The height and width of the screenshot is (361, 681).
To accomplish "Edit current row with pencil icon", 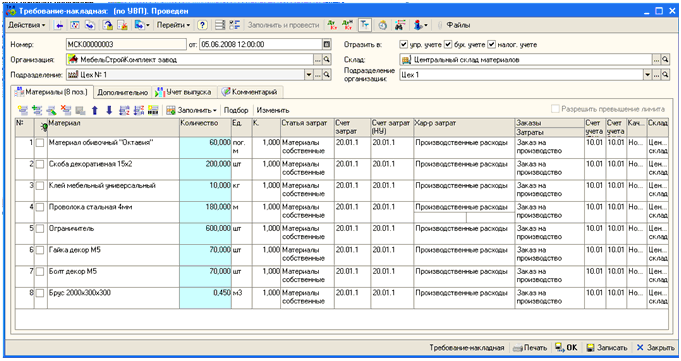I will 52,110.
